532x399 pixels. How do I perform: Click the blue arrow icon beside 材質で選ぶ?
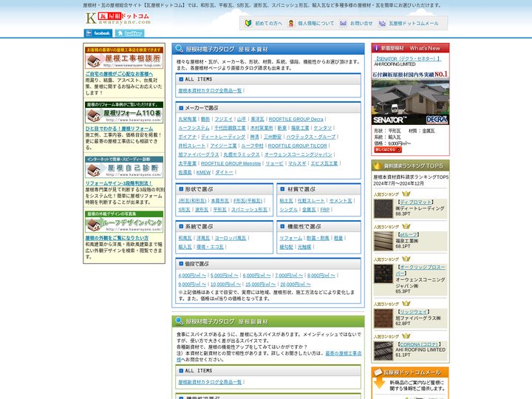pos(282,189)
